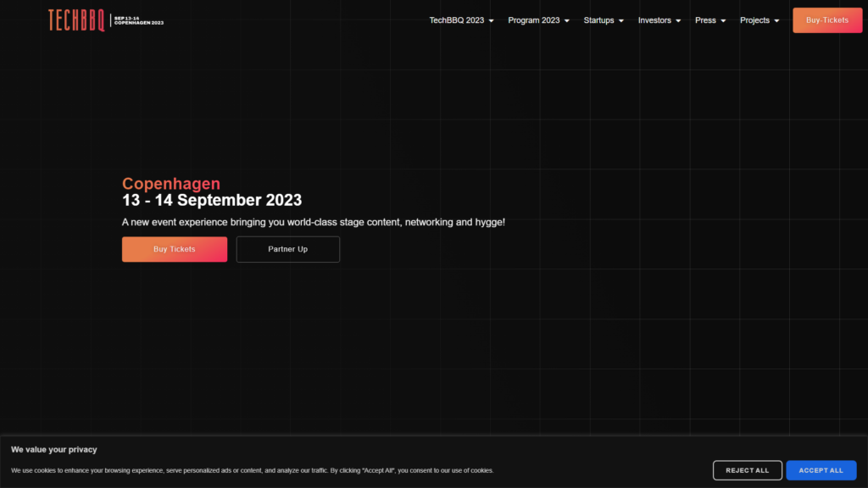Open the Program 2023 menu
The width and height of the screenshot is (868, 488).
[534, 20]
